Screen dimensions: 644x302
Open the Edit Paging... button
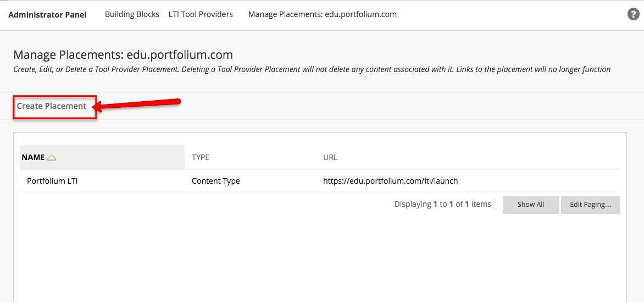tap(590, 205)
